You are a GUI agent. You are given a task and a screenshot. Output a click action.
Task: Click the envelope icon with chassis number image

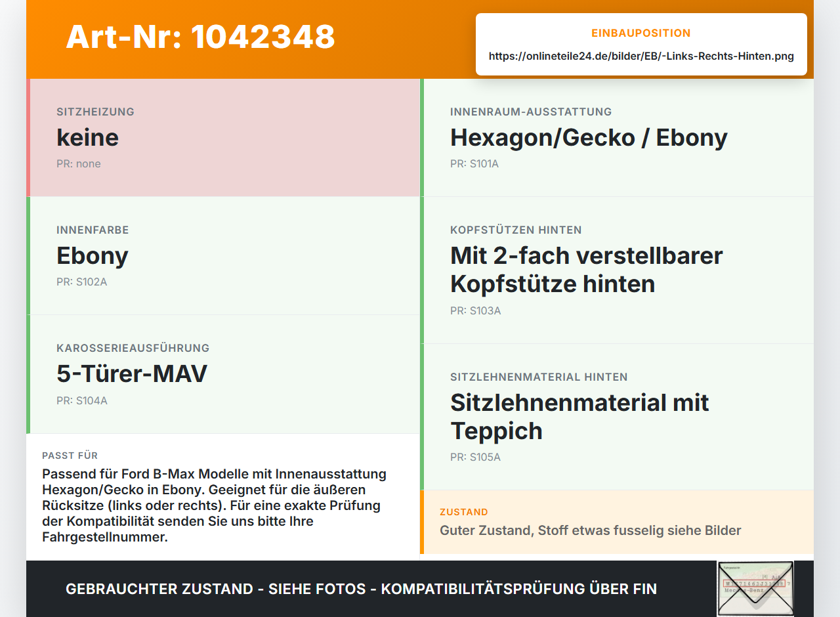point(755,589)
